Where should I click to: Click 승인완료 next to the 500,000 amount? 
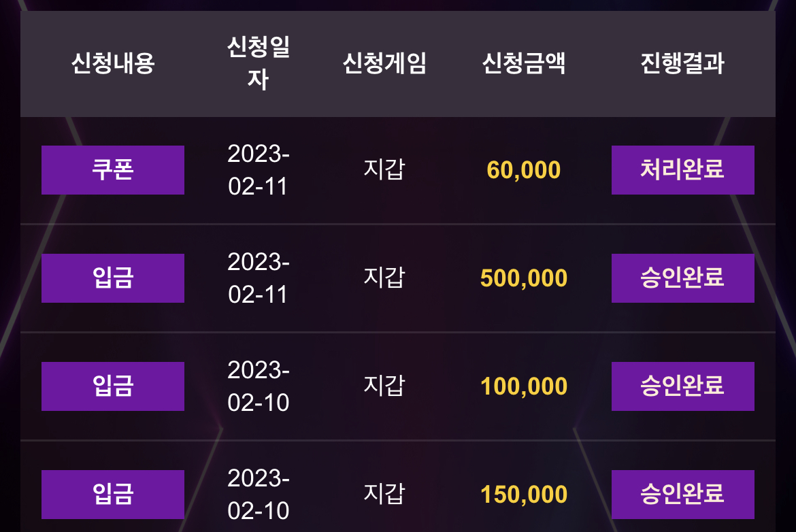point(683,278)
